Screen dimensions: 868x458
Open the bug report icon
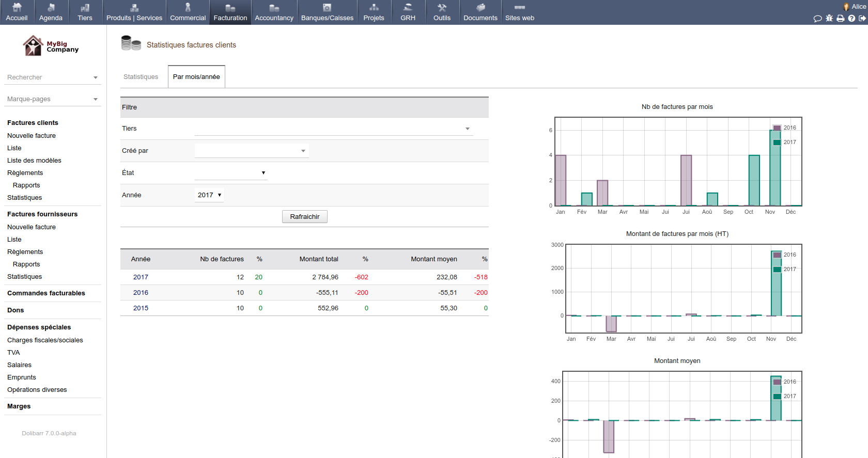coord(829,19)
